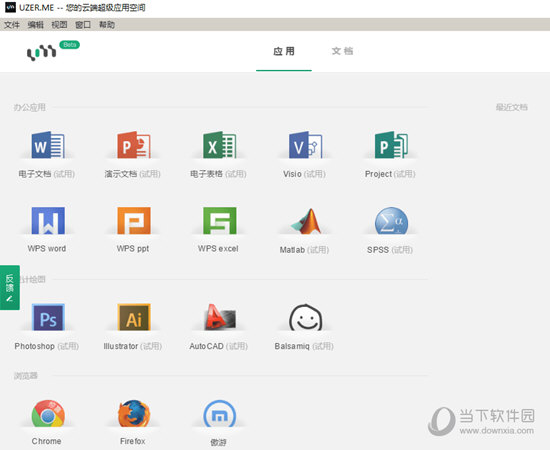Click the UZER.ME logo in the header
Image resolution: width=550 pixels, height=450 pixels.
coord(41,53)
